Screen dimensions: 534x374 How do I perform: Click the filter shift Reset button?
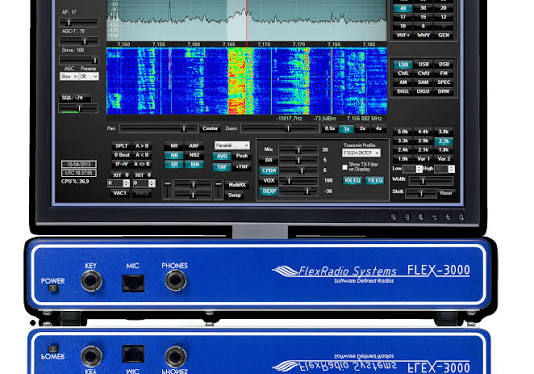[445, 193]
